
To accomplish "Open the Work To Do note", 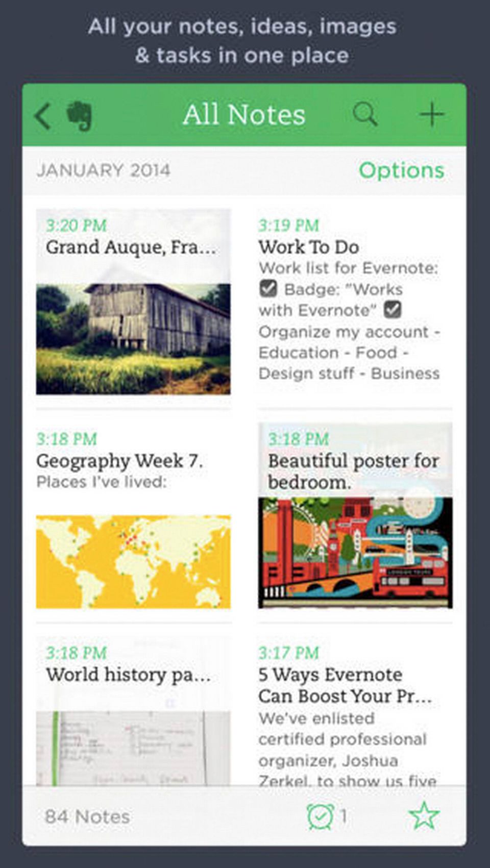I will click(x=309, y=247).
